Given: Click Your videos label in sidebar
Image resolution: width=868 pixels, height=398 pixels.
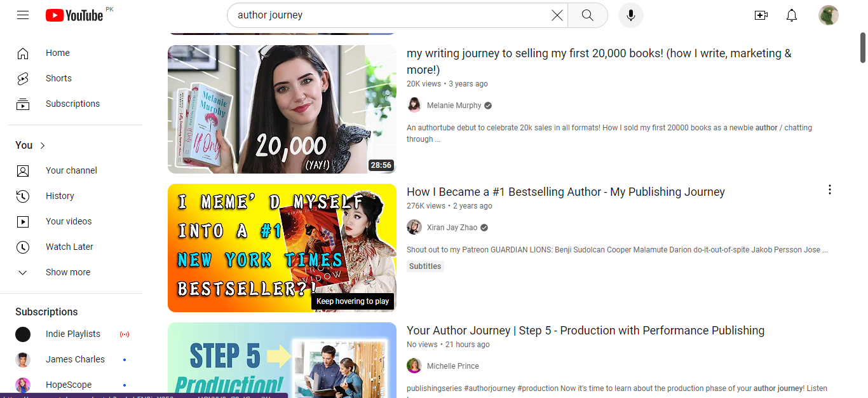Looking at the screenshot, I should click(69, 221).
